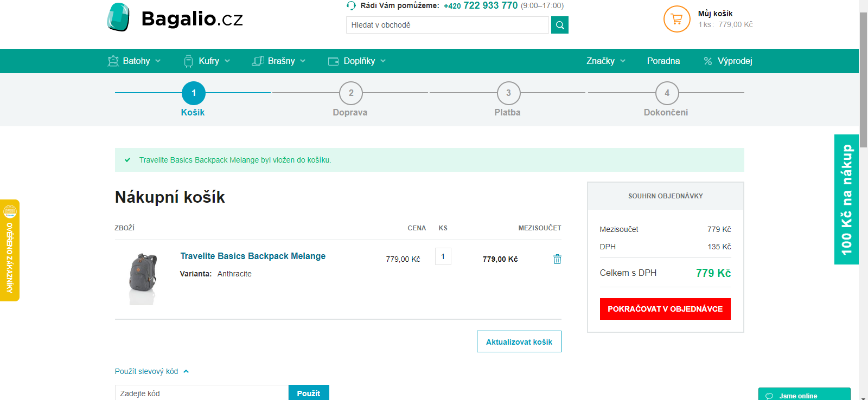Click the Zadejte kód discount field

[202, 393]
